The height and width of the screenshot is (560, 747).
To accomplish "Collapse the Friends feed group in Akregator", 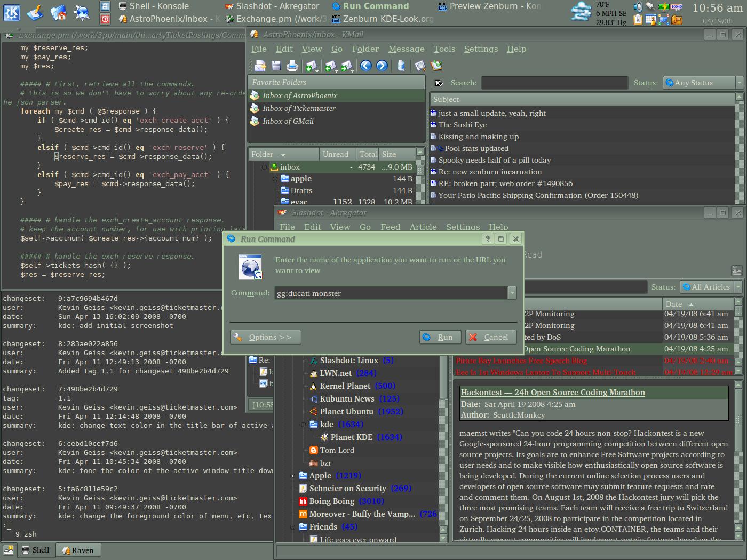I will [x=292, y=527].
